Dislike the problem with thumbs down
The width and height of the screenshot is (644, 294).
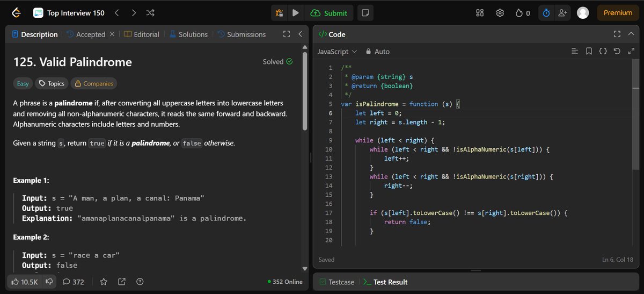coord(49,282)
